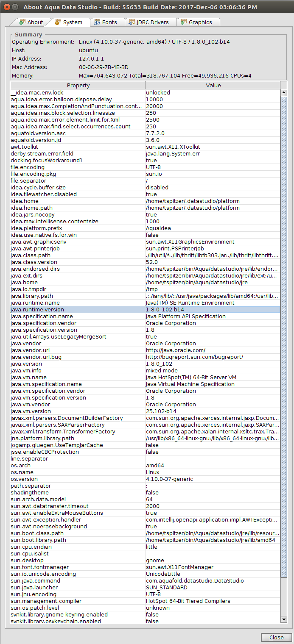Select the aquafold.version.asc property row

click(x=145, y=133)
